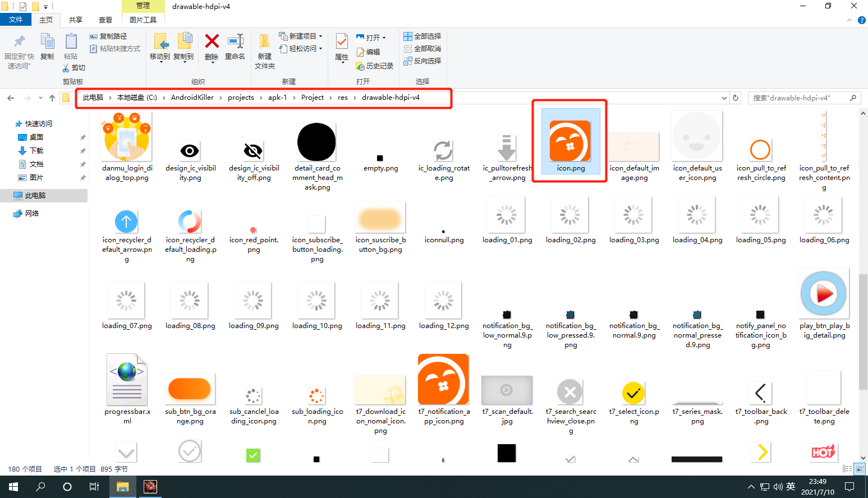This screenshot has height=498, width=868.
Task: Click the Up one level arrow
Action: click(x=52, y=98)
